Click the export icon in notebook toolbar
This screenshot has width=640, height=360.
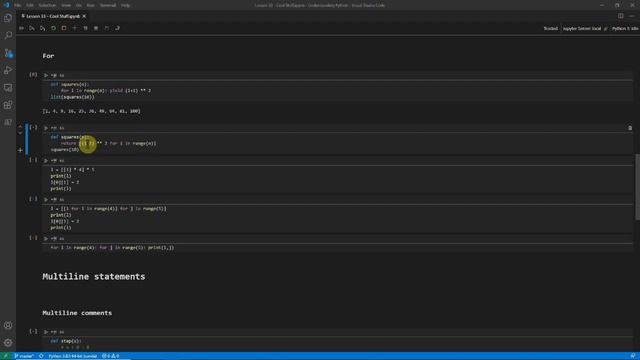point(117,28)
